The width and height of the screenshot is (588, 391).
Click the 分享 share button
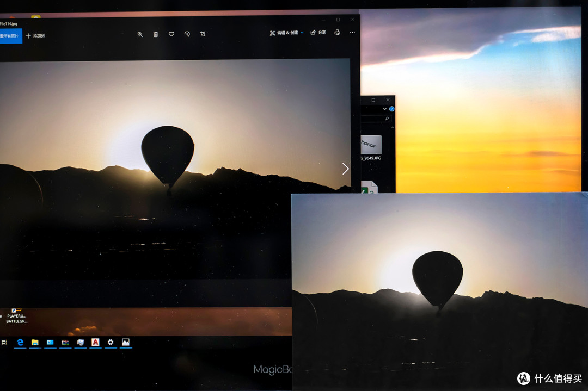click(x=318, y=33)
